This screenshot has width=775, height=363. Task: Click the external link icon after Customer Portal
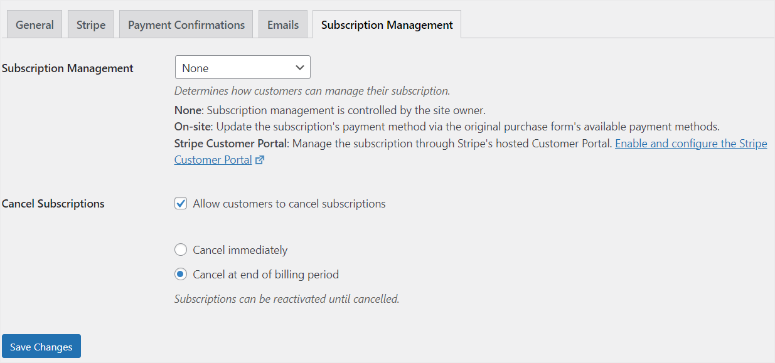[260, 160]
